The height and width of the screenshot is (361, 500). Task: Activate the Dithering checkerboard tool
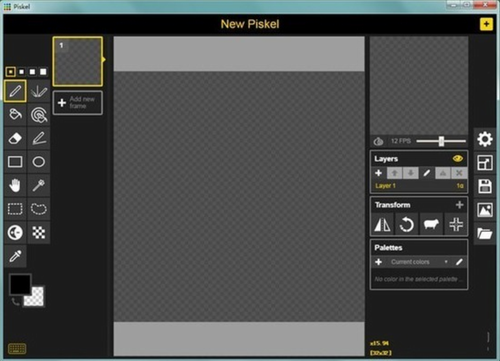tap(39, 232)
